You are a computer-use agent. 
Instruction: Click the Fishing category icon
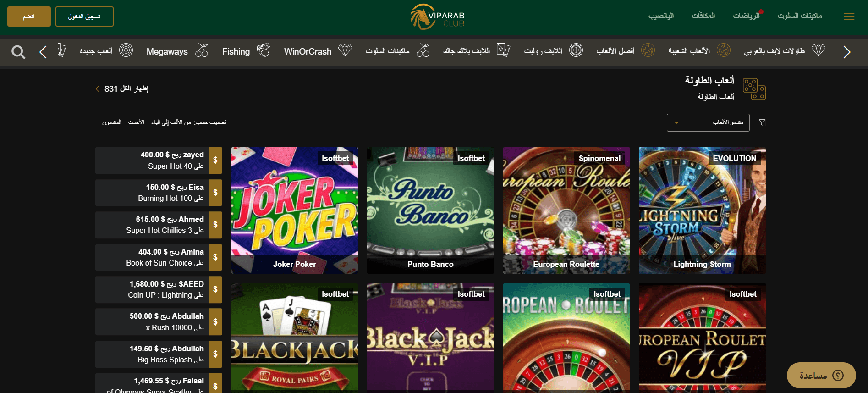263,50
